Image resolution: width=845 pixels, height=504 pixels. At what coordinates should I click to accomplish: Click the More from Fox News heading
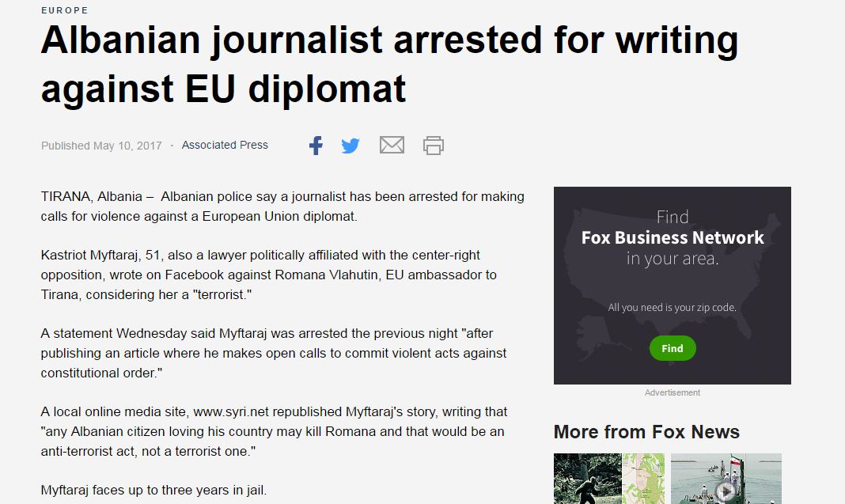point(646,432)
